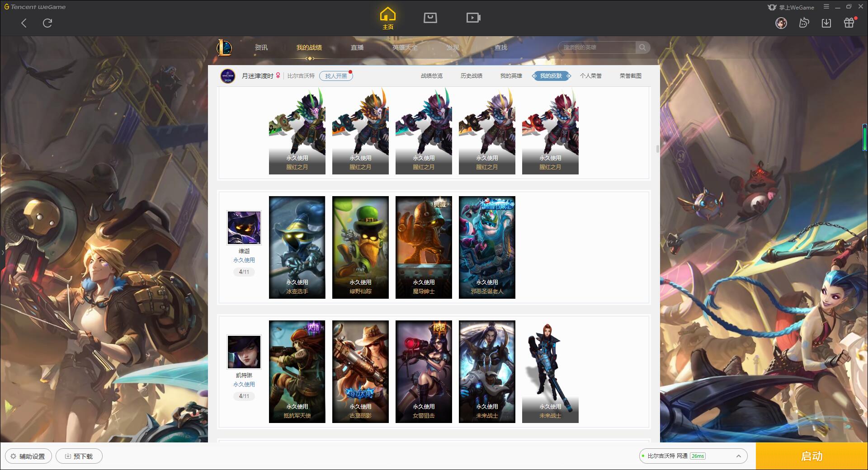Click the summoner name 月迷津渡时
The height and width of the screenshot is (470, 868).
click(257, 76)
